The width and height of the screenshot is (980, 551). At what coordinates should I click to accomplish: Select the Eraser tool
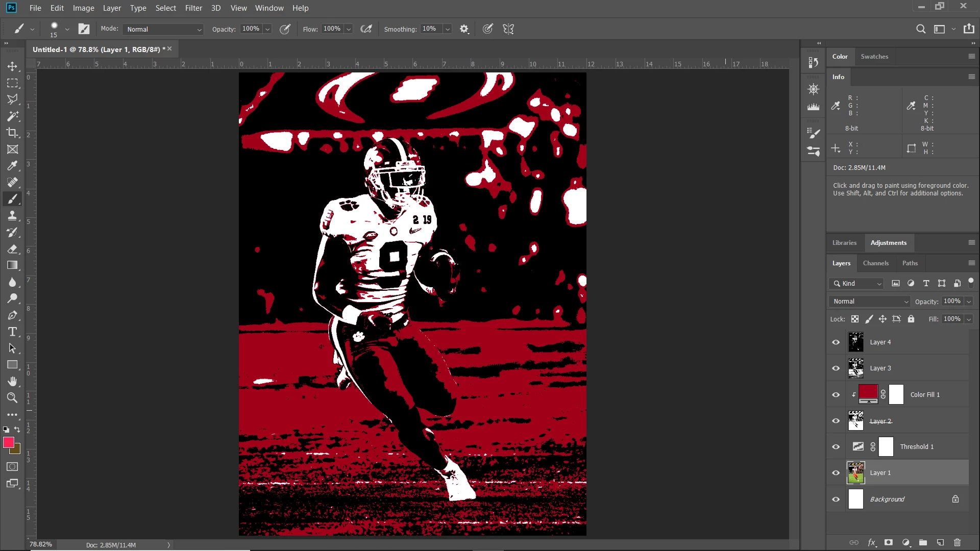tap(12, 249)
